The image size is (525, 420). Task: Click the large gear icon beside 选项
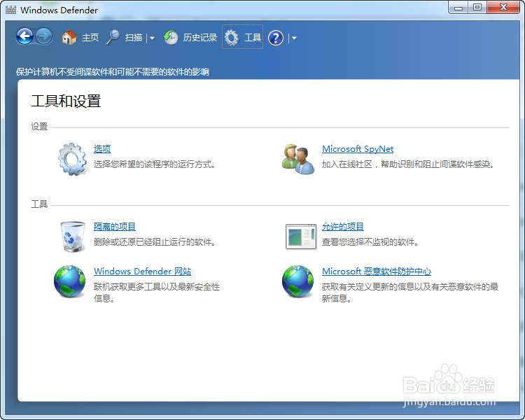click(x=72, y=159)
